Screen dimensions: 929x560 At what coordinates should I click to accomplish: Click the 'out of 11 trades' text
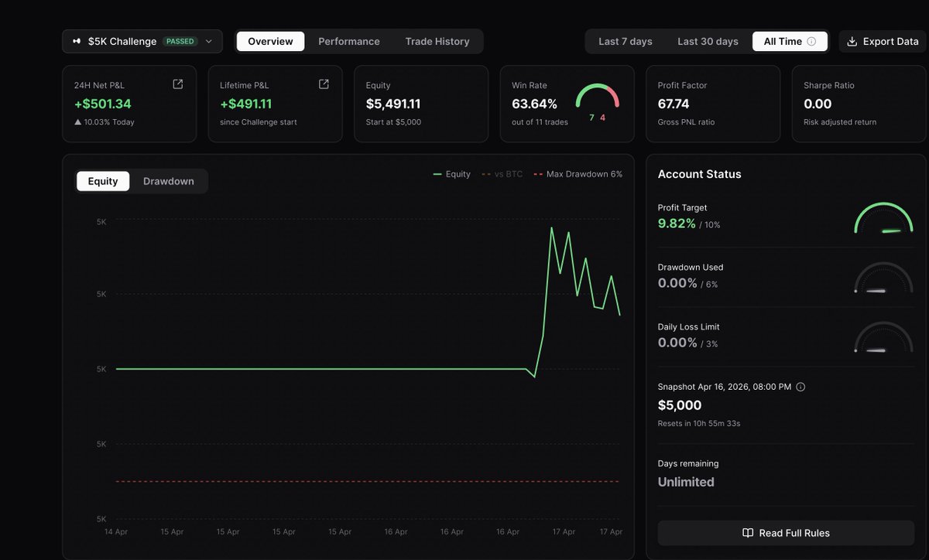click(540, 122)
